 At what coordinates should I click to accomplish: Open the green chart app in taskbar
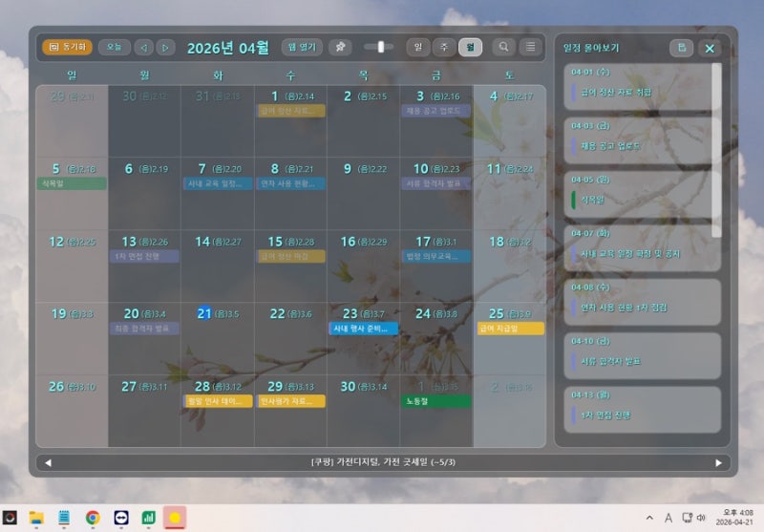coord(149,518)
